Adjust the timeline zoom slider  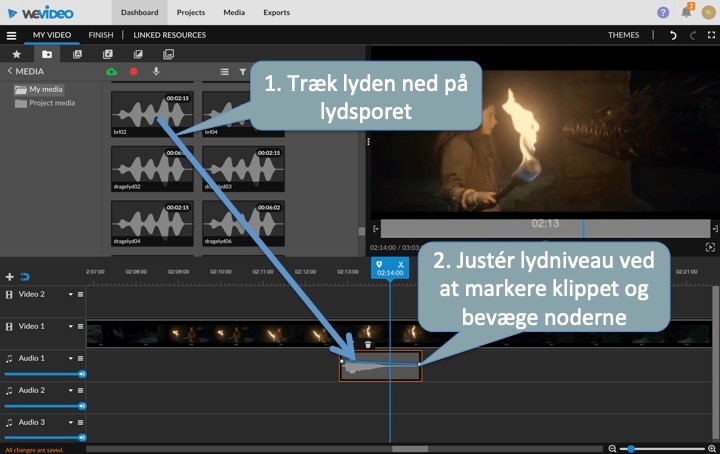click(662, 448)
